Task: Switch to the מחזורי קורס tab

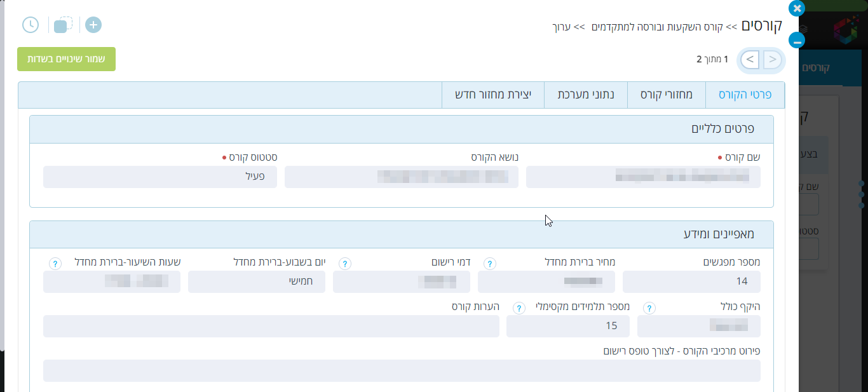Action: (666, 94)
